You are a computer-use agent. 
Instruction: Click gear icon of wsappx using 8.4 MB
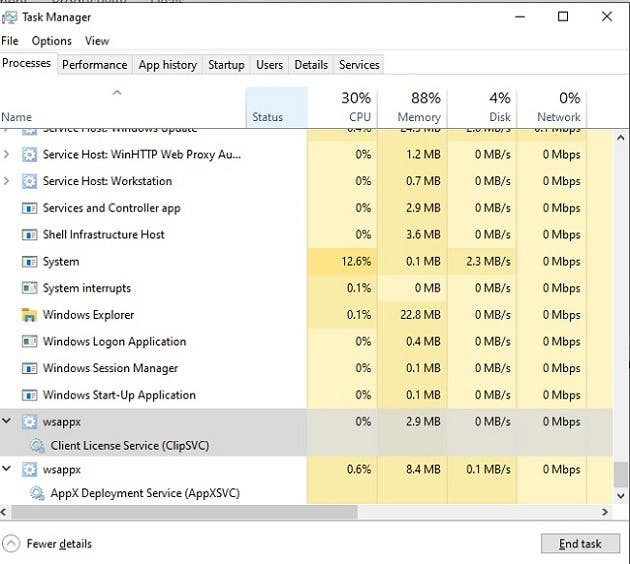[29, 470]
